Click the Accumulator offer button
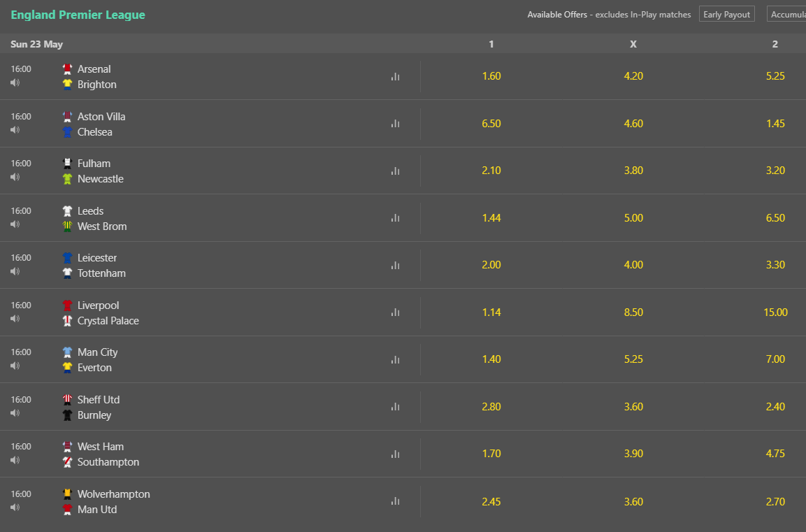Viewport: 806px width, 532px height. pos(786,15)
